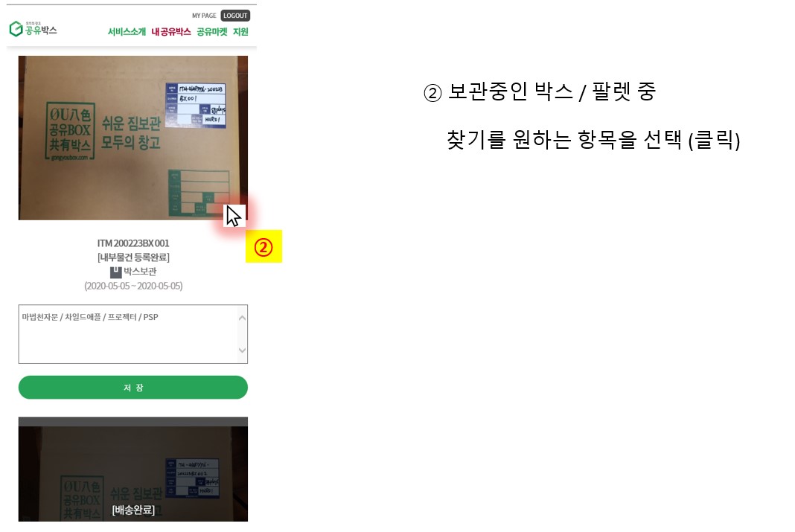Click the box icon beside 박스보관
This screenshot has width=795, height=532.
115,272
